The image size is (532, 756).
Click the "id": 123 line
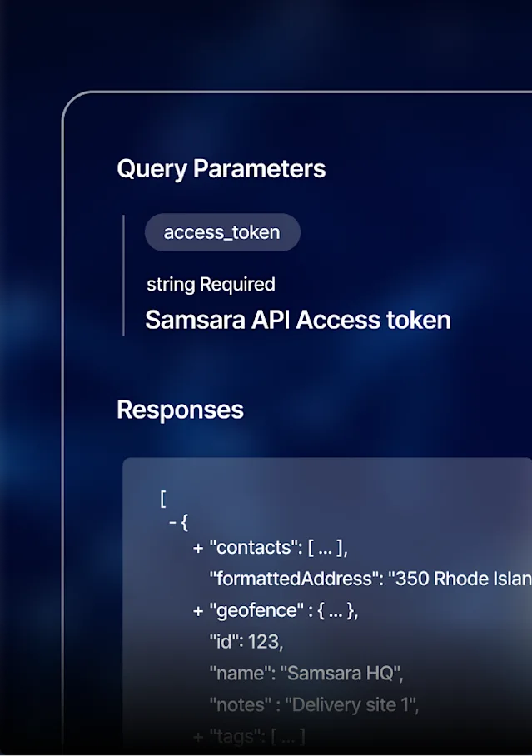coord(246,642)
